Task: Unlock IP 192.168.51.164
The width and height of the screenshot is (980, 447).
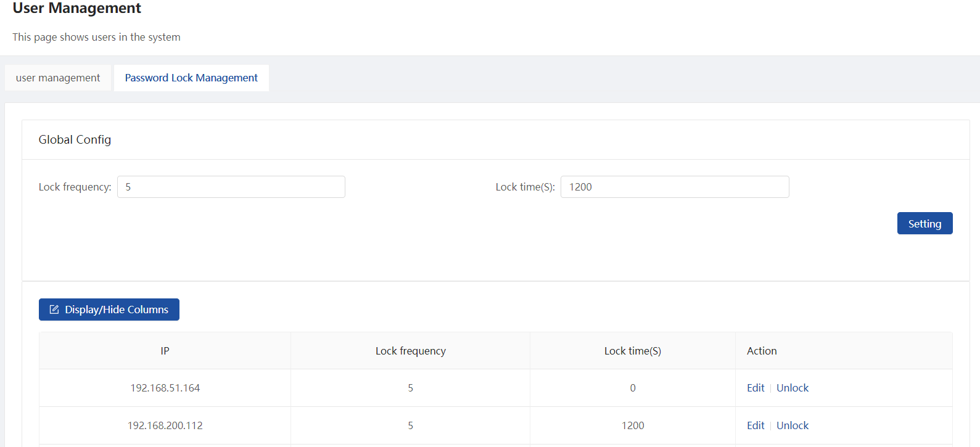Action: tap(793, 388)
